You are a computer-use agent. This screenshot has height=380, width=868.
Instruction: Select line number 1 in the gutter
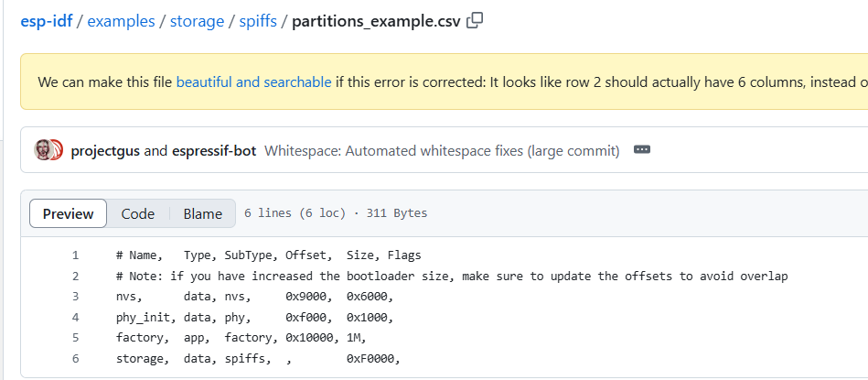pos(75,255)
